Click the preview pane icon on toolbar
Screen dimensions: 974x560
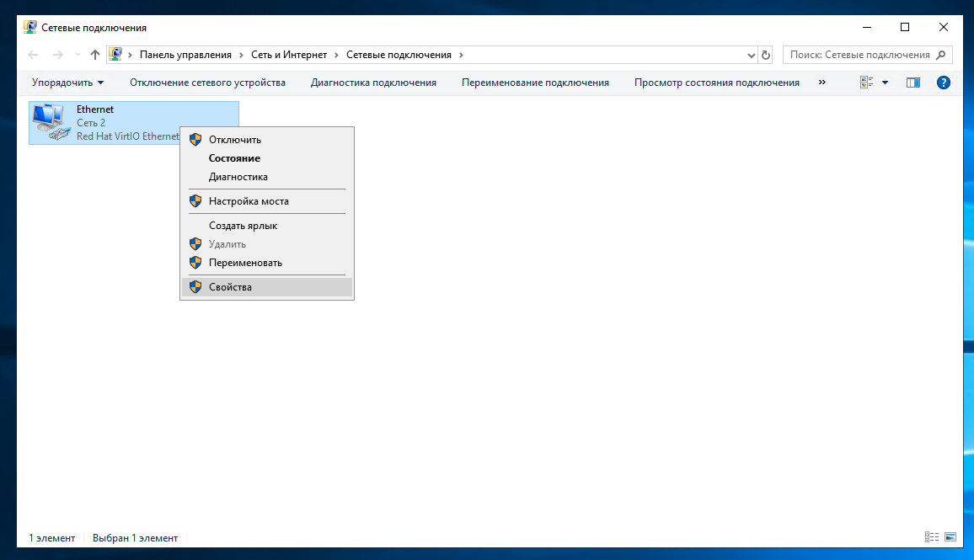[912, 82]
